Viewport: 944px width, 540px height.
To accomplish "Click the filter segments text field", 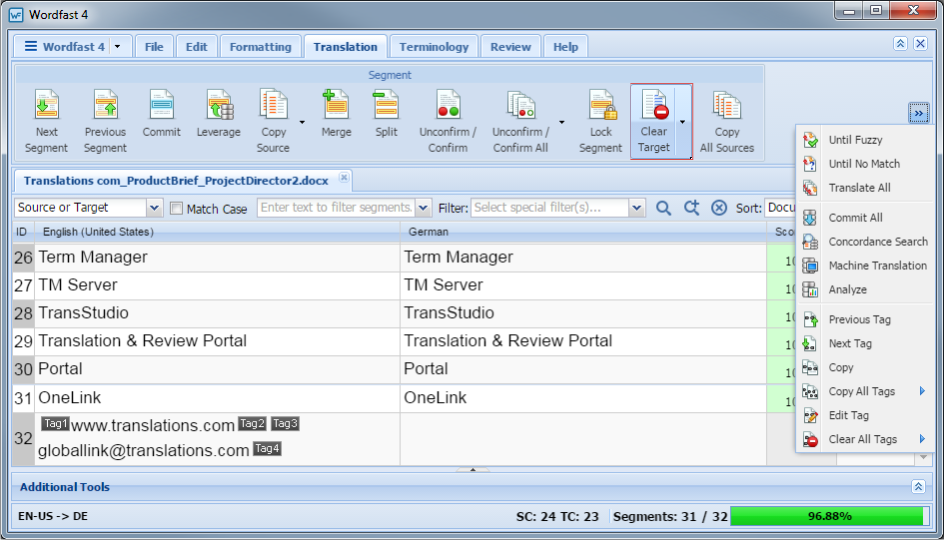I will point(337,208).
